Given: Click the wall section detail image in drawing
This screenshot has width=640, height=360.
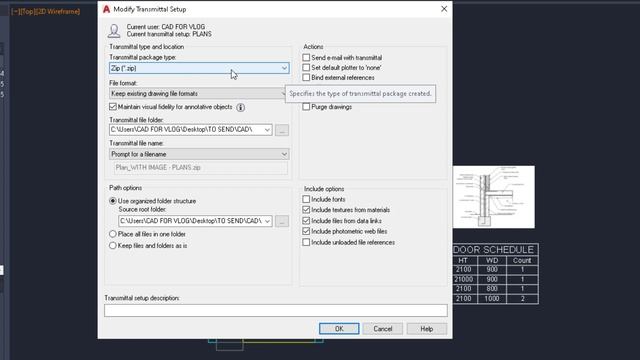Looking at the screenshot, I should 493,197.
